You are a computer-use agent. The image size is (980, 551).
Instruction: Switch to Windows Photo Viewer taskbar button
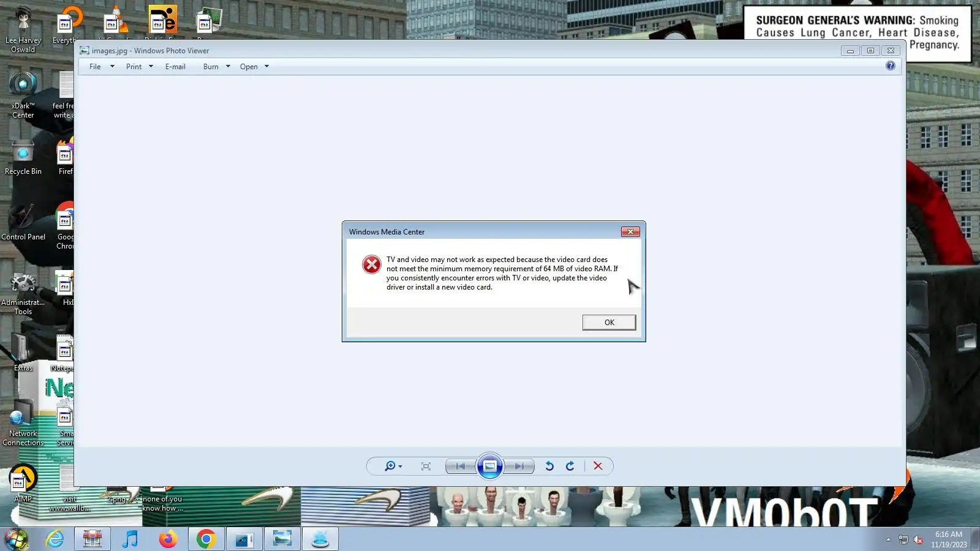(x=282, y=539)
